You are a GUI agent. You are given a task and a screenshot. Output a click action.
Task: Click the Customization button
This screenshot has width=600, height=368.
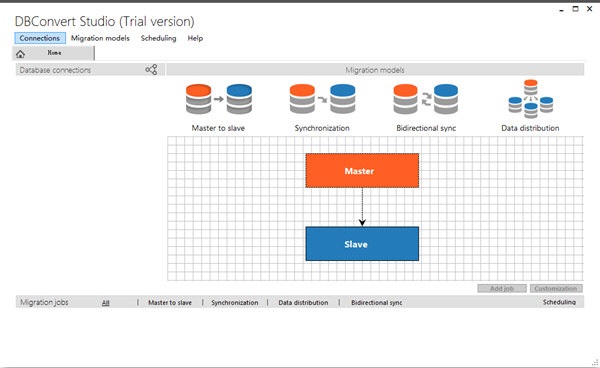coord(556,288)
